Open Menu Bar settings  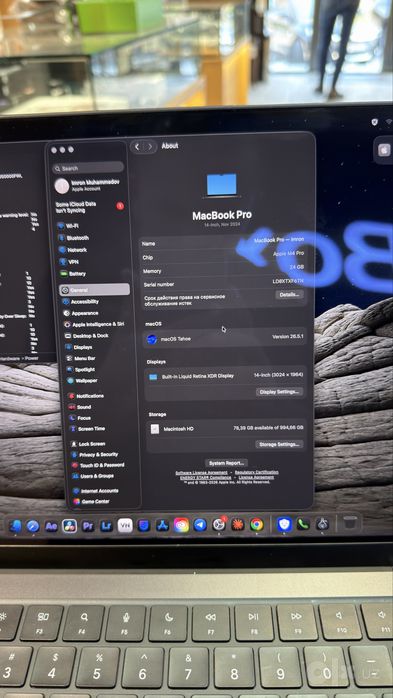pyautogui.click(x=80, y=358)
